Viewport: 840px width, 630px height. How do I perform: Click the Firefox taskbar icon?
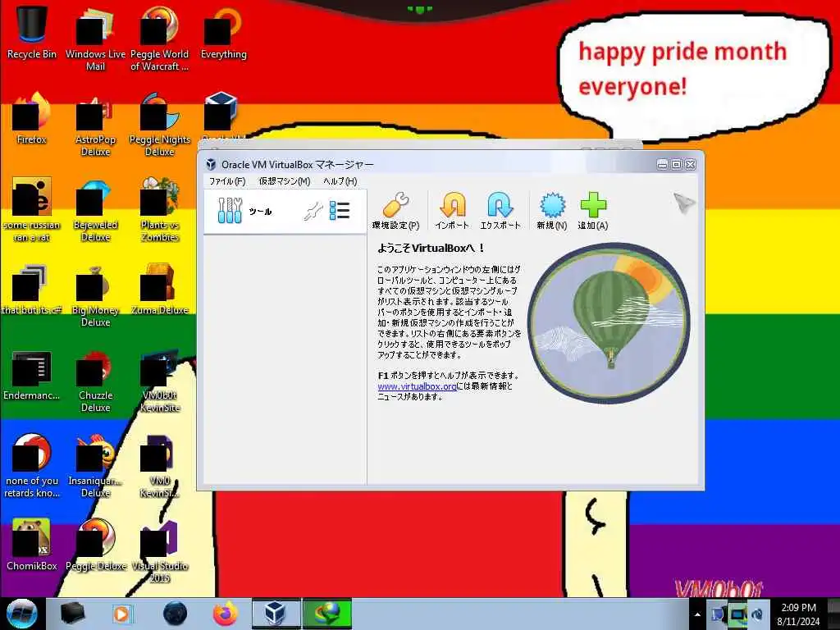point(225,614)
